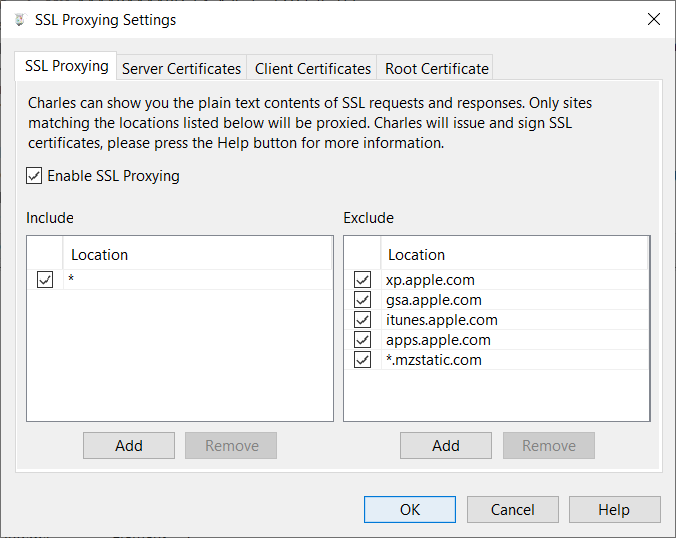Switch to the Server Certificates tab
676x538 pixels.
click(181, 69)
